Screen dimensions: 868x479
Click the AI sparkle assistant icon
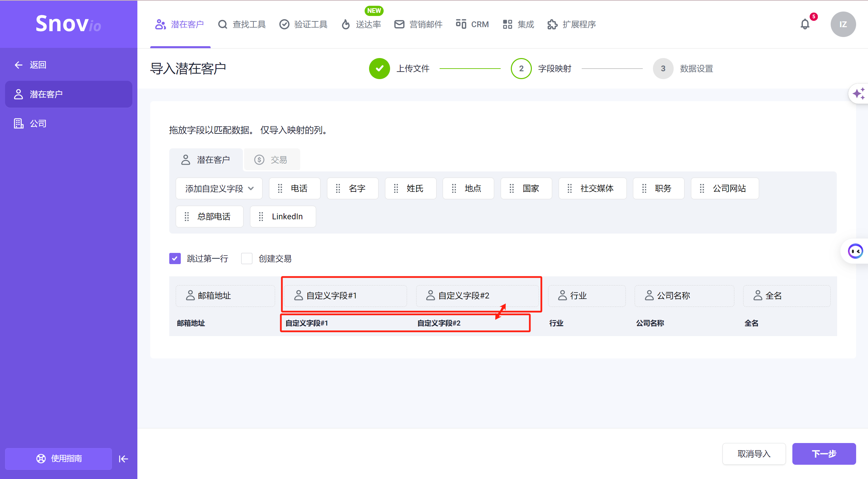(x=859, y=93)
